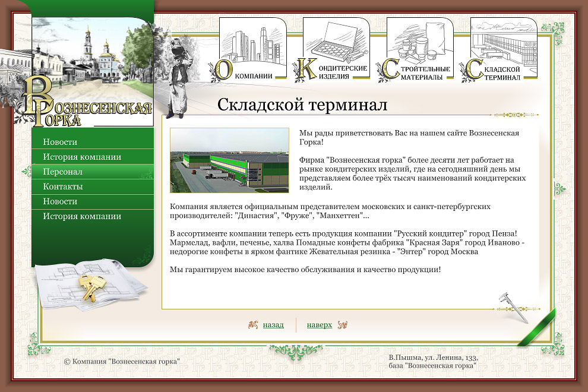Click the golden keys on blueprints image
Screen dimensions: 588x392
pyautogui.click(x=89, y=286)
